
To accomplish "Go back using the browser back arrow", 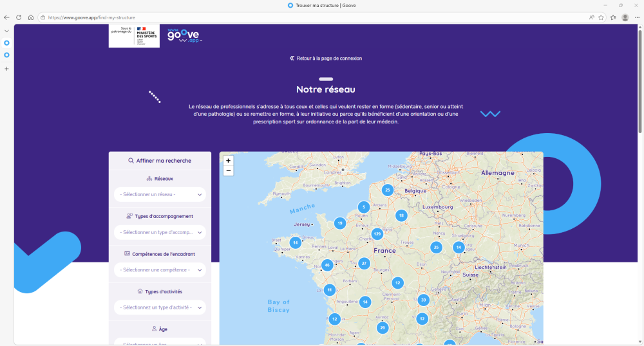I will [x=6, y=17].
